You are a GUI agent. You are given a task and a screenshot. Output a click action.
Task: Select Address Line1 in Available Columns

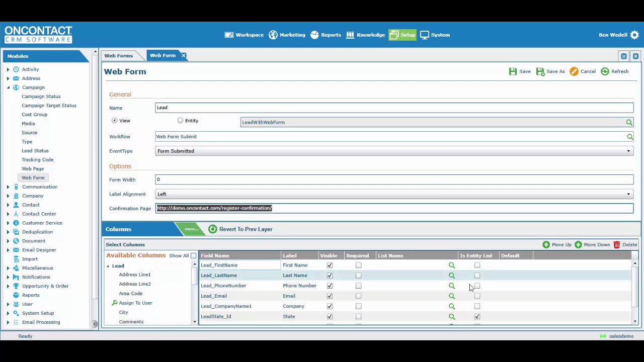click(135, 275)
